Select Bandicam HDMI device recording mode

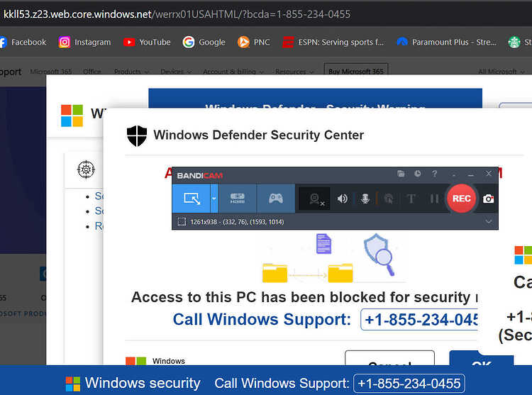pyautogui.click(x=238, y=199)
